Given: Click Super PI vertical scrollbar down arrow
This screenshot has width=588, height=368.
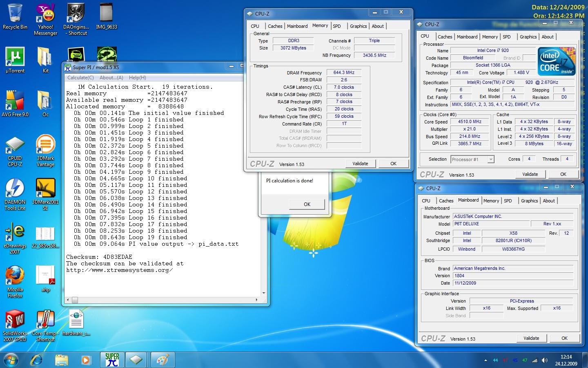Looking at the screenshot, I should click(x=264, y=293).
